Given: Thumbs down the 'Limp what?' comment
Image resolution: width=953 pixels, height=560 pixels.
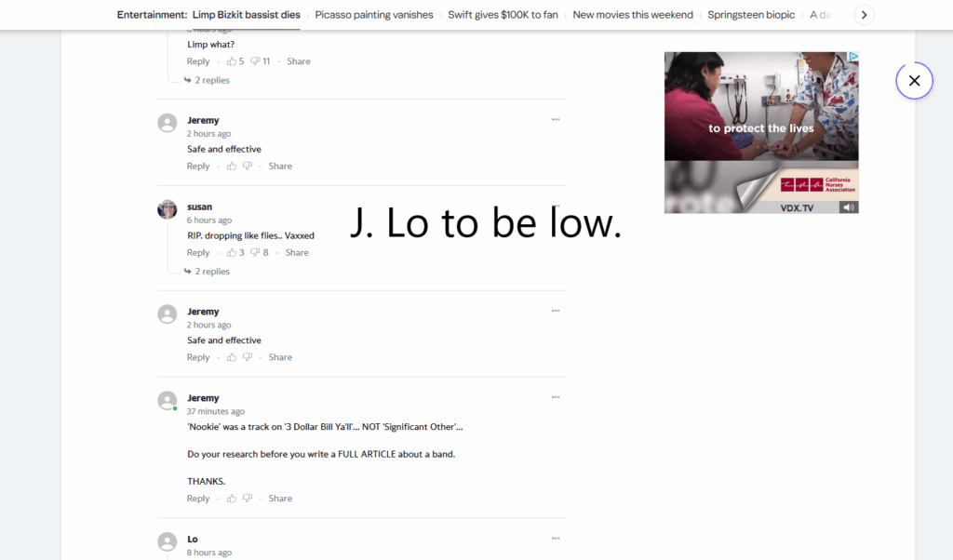Looking at the screenshot, I should coord(255,61).
